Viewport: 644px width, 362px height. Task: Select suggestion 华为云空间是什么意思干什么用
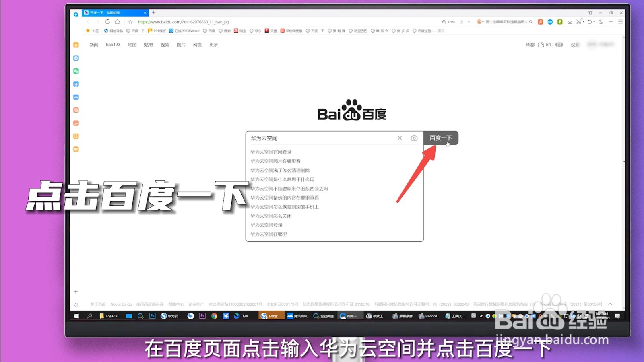[282, 179]
